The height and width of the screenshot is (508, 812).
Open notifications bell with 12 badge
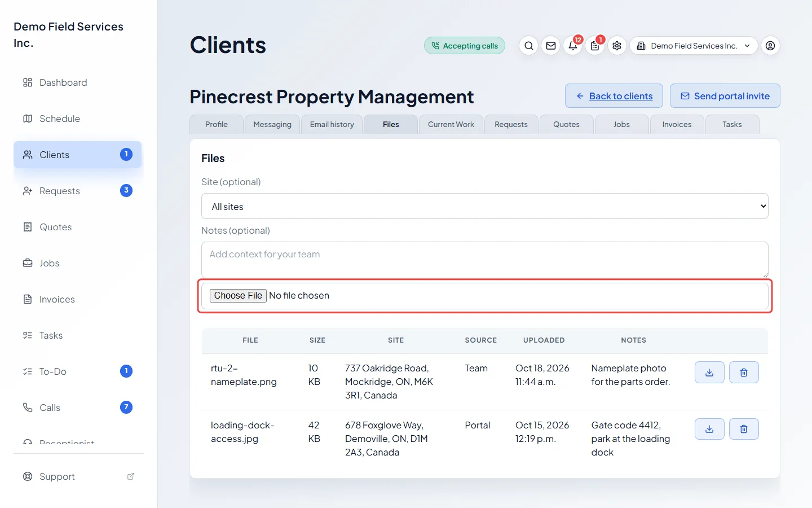pos(573,46)
